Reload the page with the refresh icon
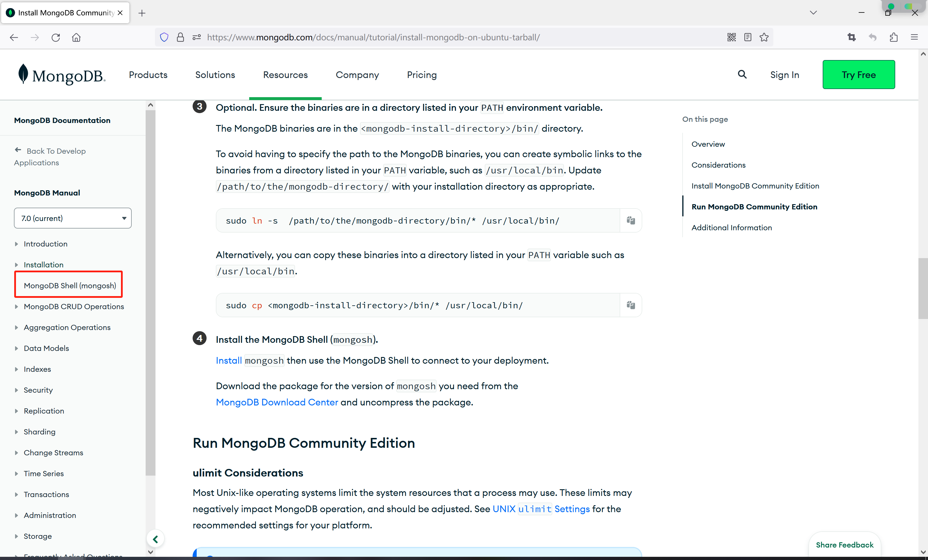The width and height of the screenshot is (928, 560). (56, 37)
